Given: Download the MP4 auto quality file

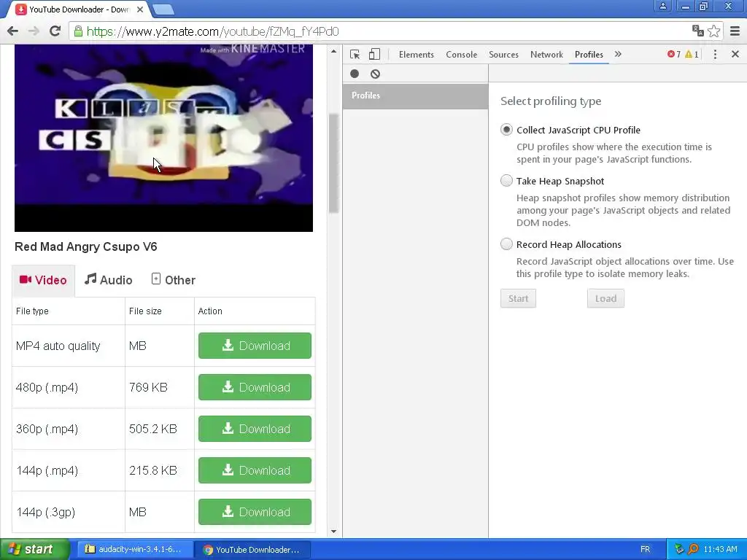Looking at the screenshot, I should tap(255, 346).
